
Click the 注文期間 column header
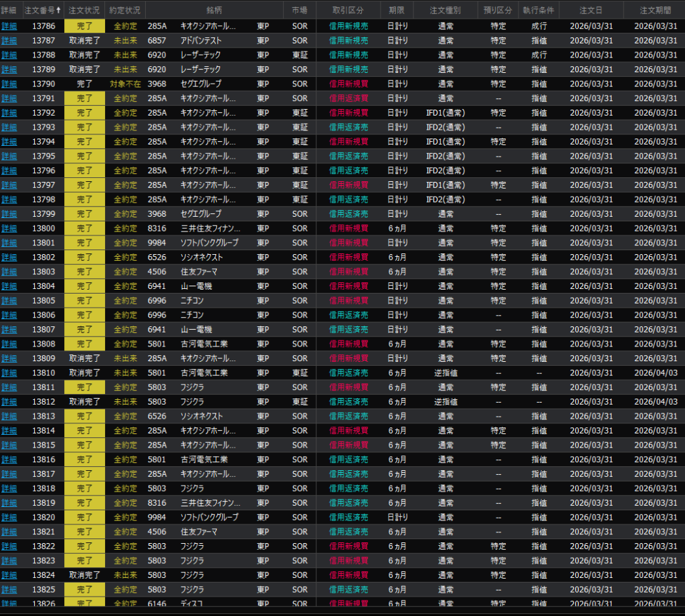point(655,10)
